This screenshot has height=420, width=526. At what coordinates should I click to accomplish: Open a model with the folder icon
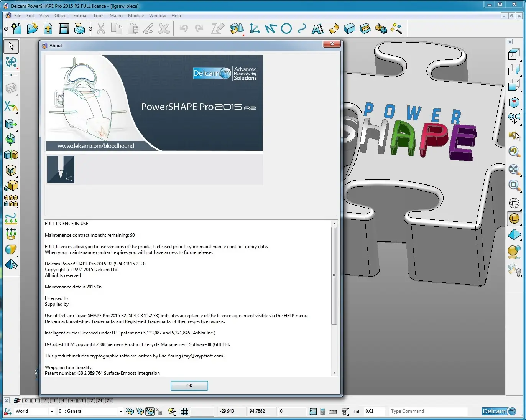pyautogui.click(x=33, y=29)
